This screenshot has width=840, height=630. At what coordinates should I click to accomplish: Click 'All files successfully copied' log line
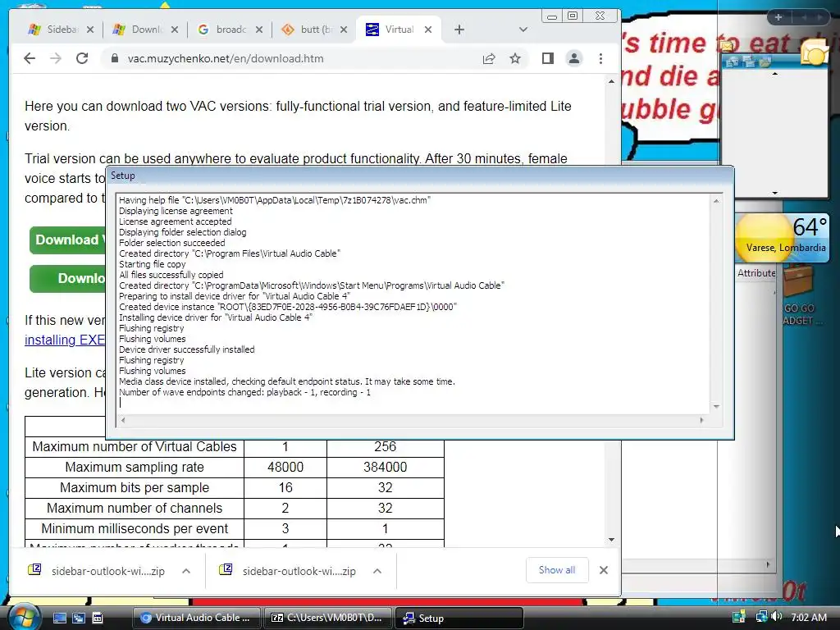[171, 275]
